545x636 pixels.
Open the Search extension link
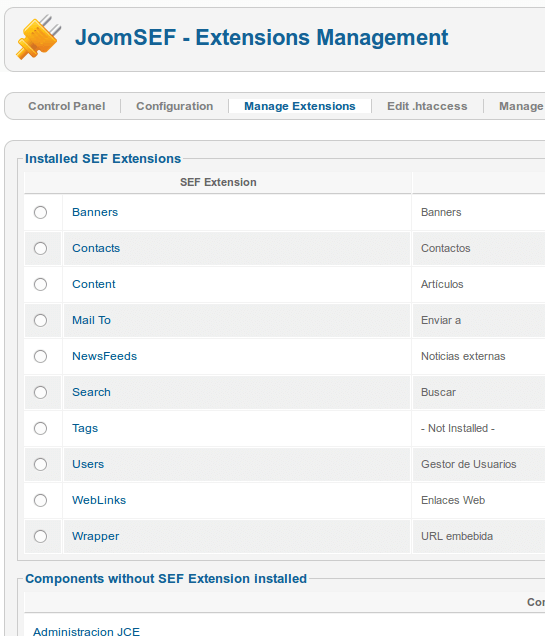tap(91, 392)
